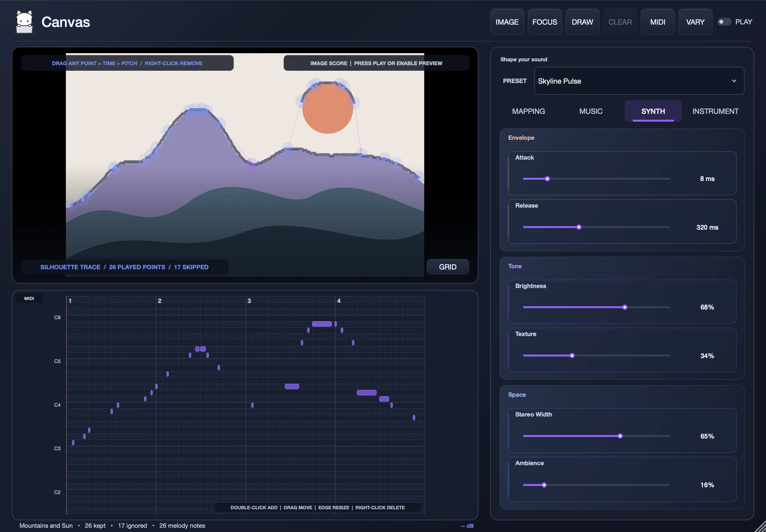The image size is (766, 532).
Task: Click the Release slider handle
Action: click(579, 227)
